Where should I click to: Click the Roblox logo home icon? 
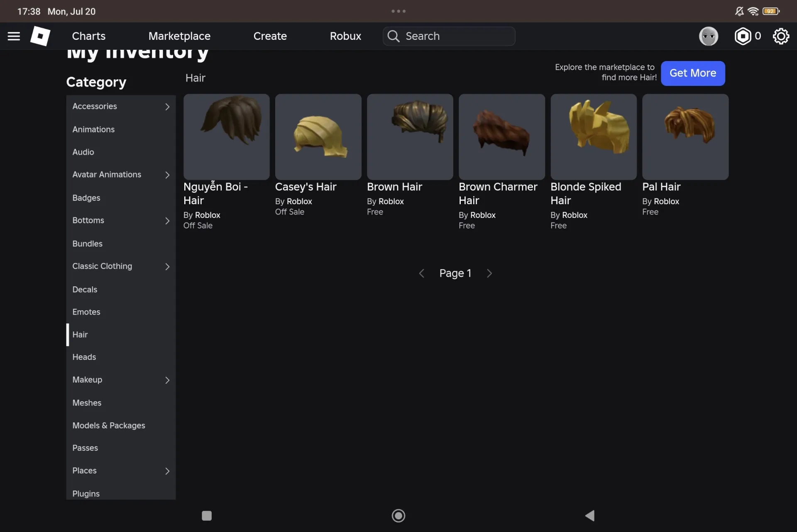click(40, 36)
